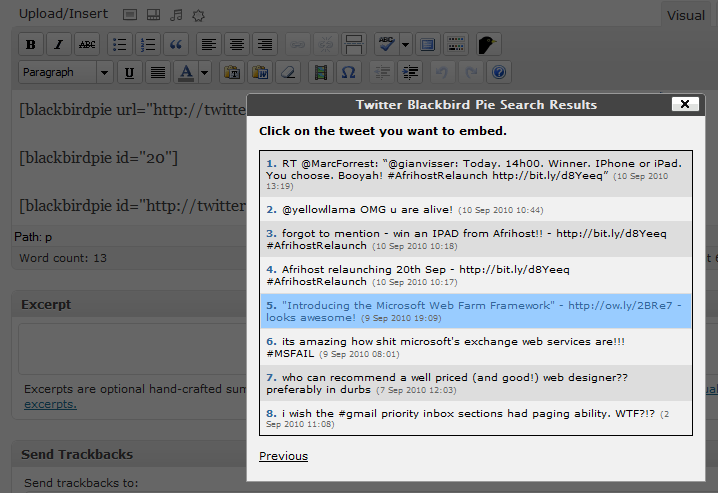Image resolution: width=718 pixels, height=493 pixels.
Task: Paste from Word
Action: click(260, 72)
